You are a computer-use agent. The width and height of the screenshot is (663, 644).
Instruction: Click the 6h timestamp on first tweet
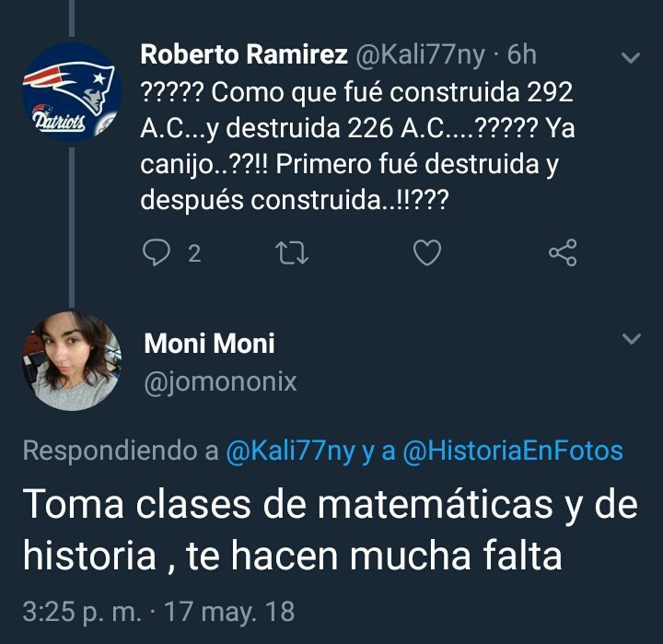521,55
